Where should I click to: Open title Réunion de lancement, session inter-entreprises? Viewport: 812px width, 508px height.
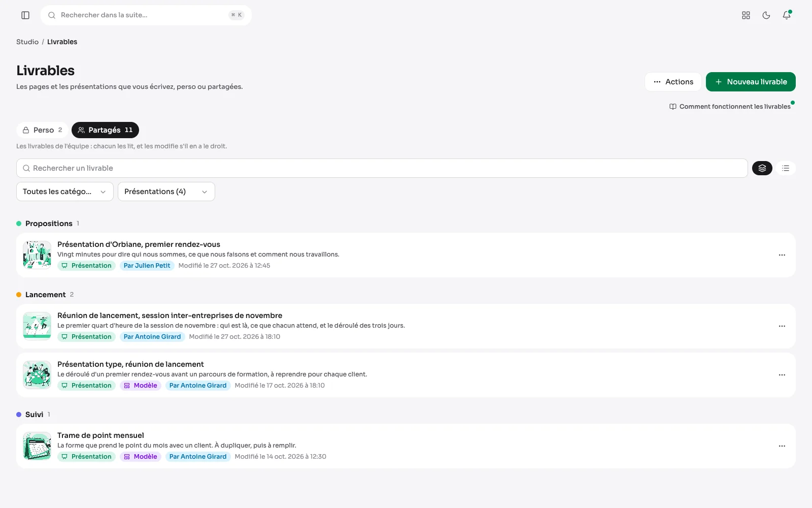pos(170,315)
